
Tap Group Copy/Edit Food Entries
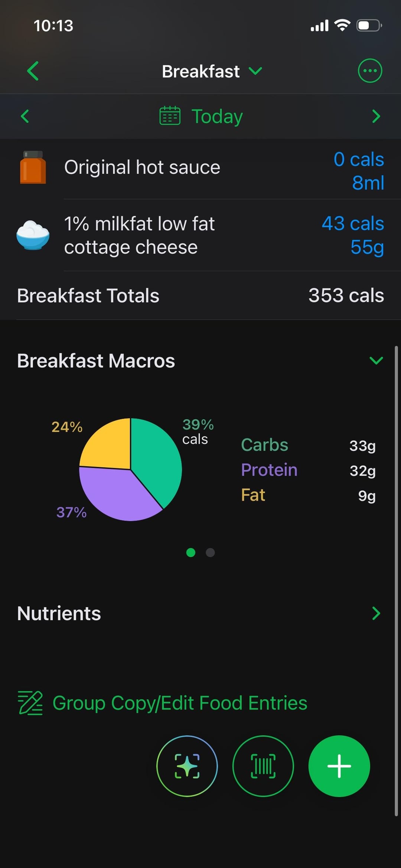click(180, 703)
